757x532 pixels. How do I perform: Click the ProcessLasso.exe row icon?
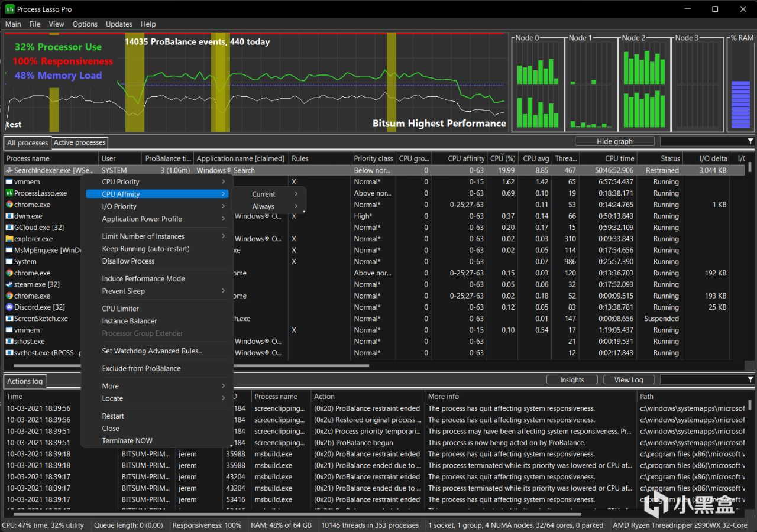click(x=9, y=193)
